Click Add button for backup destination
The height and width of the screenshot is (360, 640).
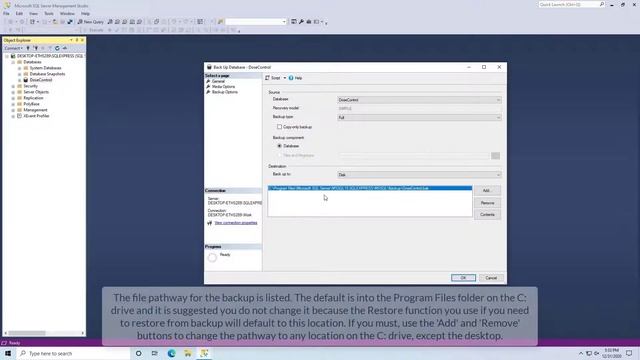pos(487,191)
